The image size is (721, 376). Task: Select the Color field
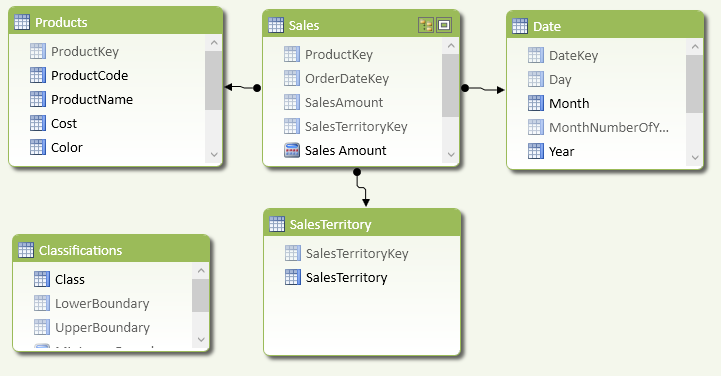[x=67, y=147]
